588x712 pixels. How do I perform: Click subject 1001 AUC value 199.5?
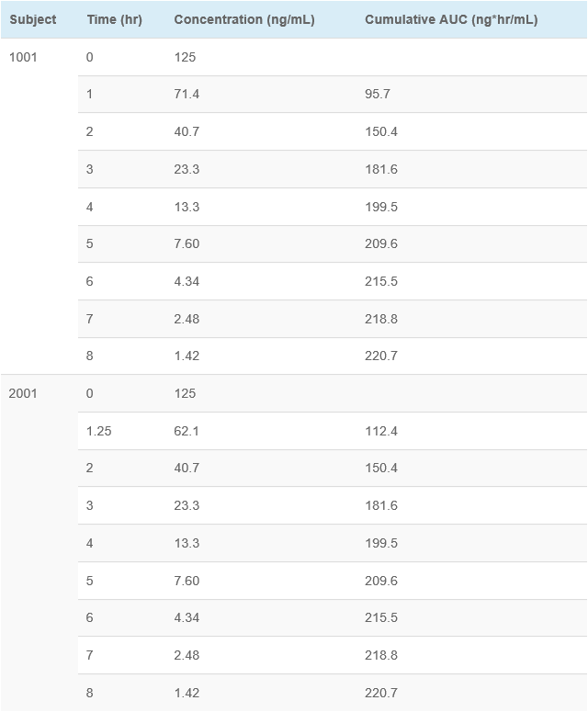[x=381, y=207]
